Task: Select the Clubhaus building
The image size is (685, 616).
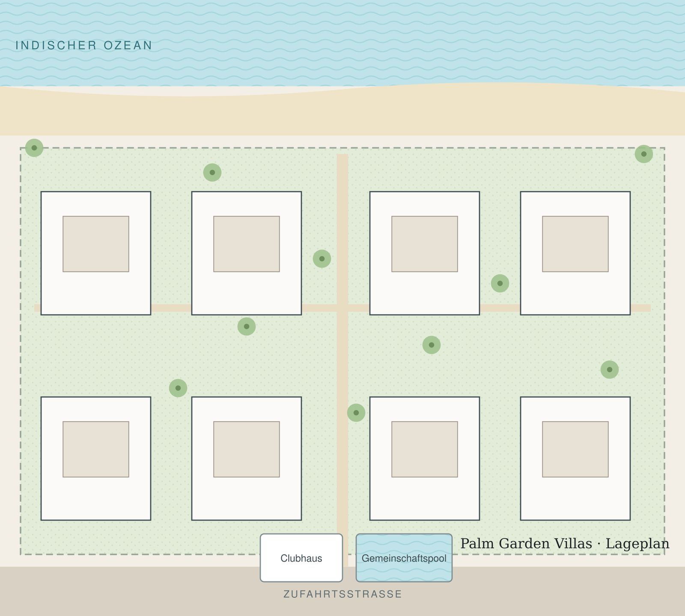Action: 301,558
